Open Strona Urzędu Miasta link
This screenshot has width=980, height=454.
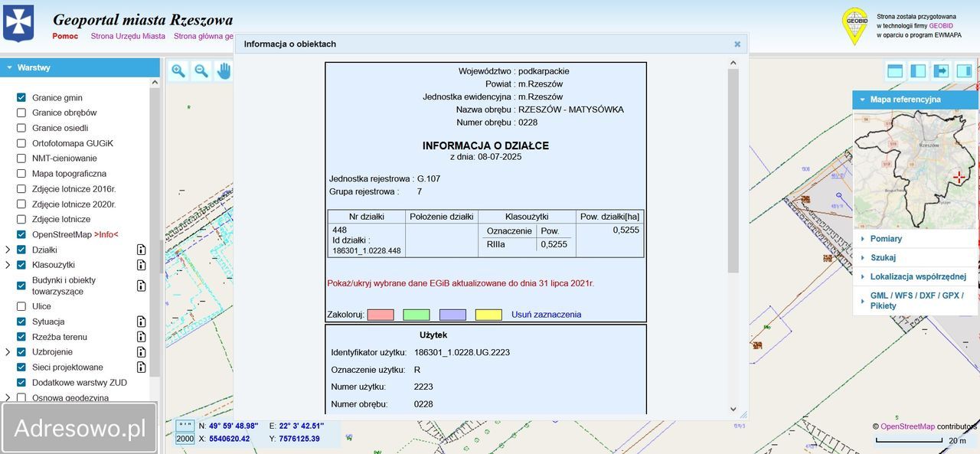[x=128, y=36]
